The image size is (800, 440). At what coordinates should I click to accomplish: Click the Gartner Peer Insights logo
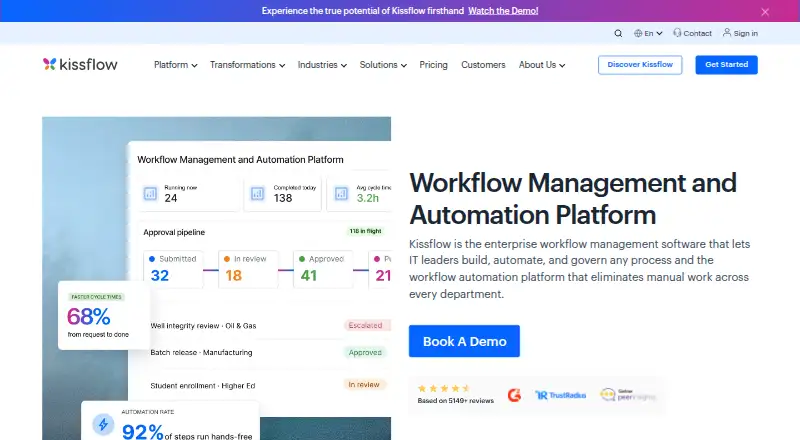[x=628, y=395]
